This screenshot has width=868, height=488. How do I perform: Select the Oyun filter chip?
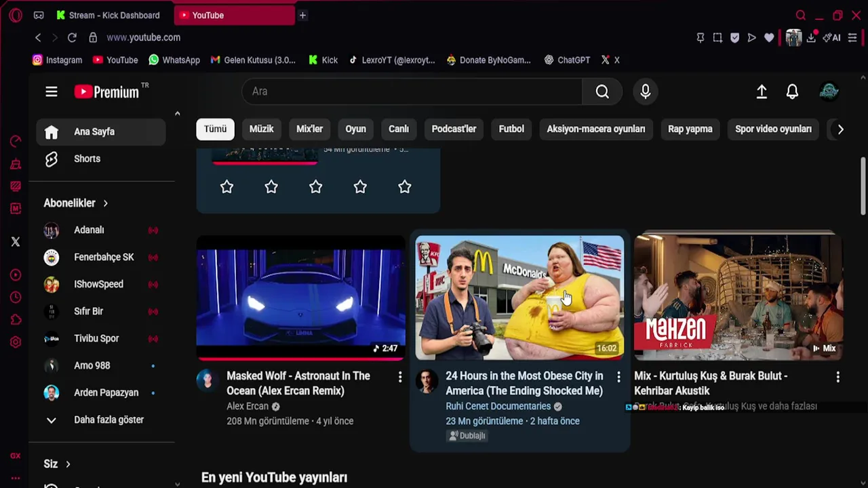355,129
